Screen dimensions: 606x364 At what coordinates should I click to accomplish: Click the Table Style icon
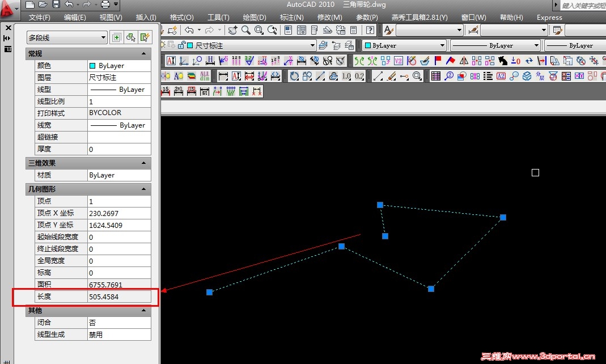[x=557, y=30]
